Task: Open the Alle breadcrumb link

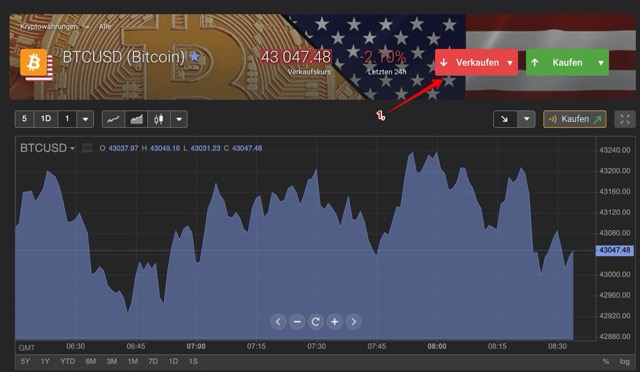Action: 105,26
